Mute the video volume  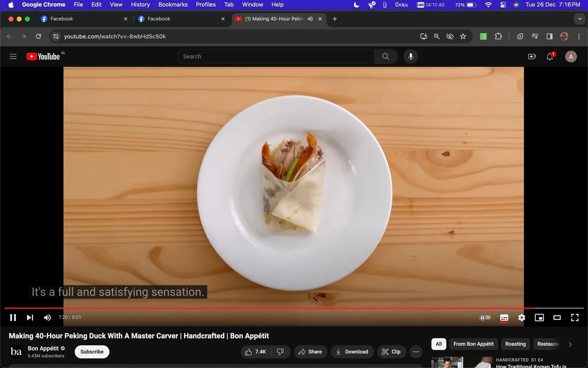47,317
